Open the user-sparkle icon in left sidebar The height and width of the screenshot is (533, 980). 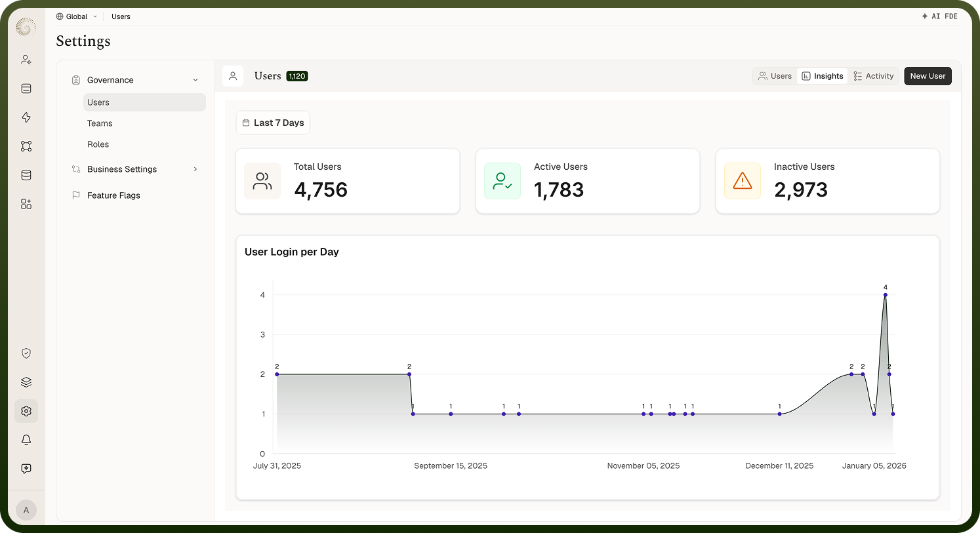(26, 60)
